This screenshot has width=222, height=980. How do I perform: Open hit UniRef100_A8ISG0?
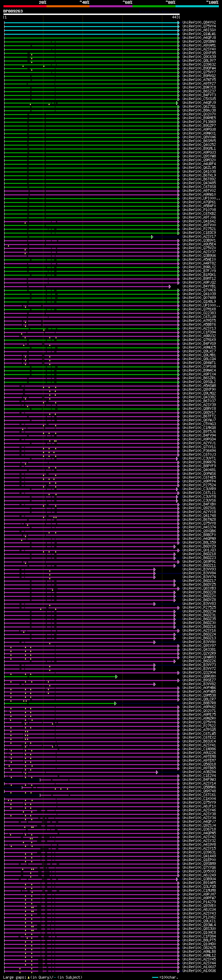tap(199, 30)
